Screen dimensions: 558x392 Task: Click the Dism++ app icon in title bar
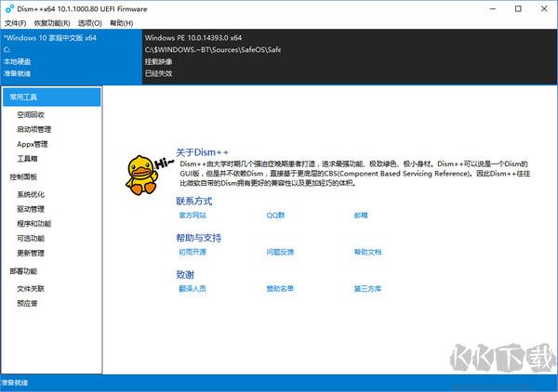coord(7,7)
